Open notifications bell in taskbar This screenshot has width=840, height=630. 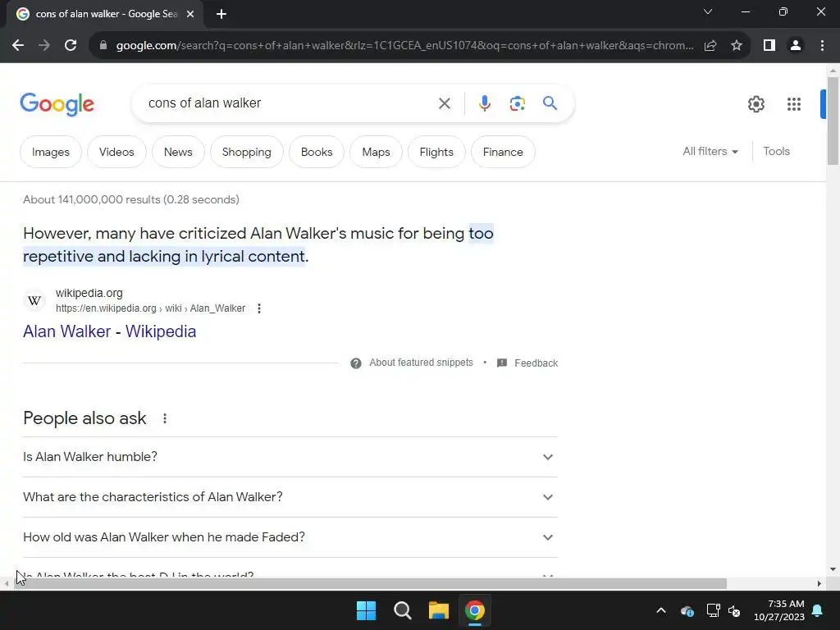[818, 610]
